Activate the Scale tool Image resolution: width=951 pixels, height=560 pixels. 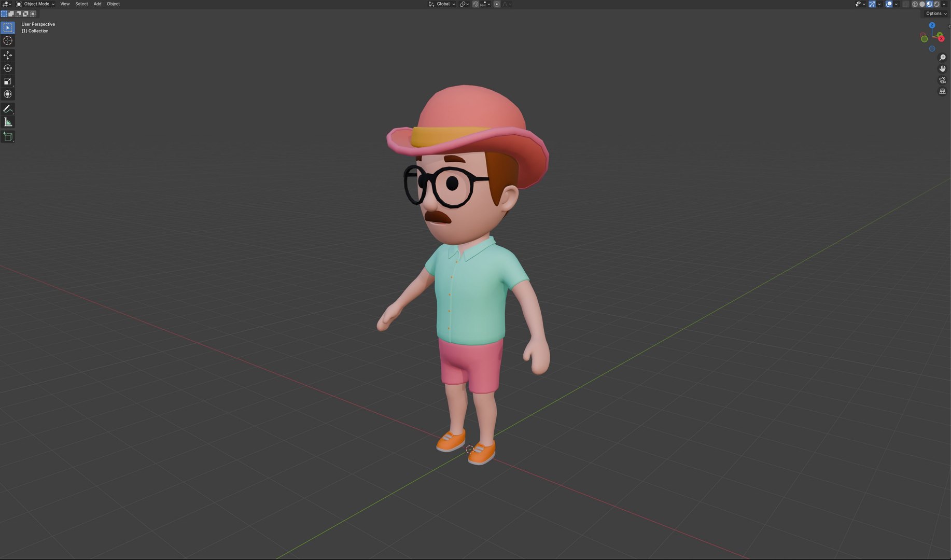tap(8, 81)
